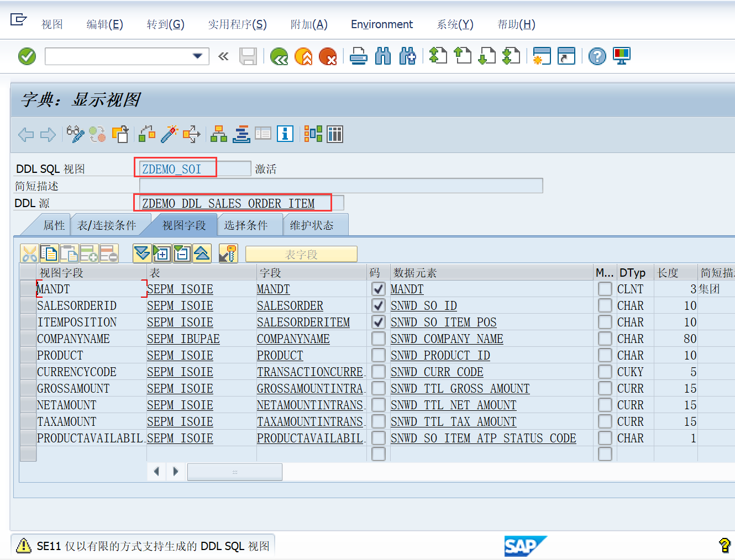Screen dimensions: 735x560
Task: Toggle the M... checkbox for PRODUCTAVAILABIL row
Action: [605, 438]
